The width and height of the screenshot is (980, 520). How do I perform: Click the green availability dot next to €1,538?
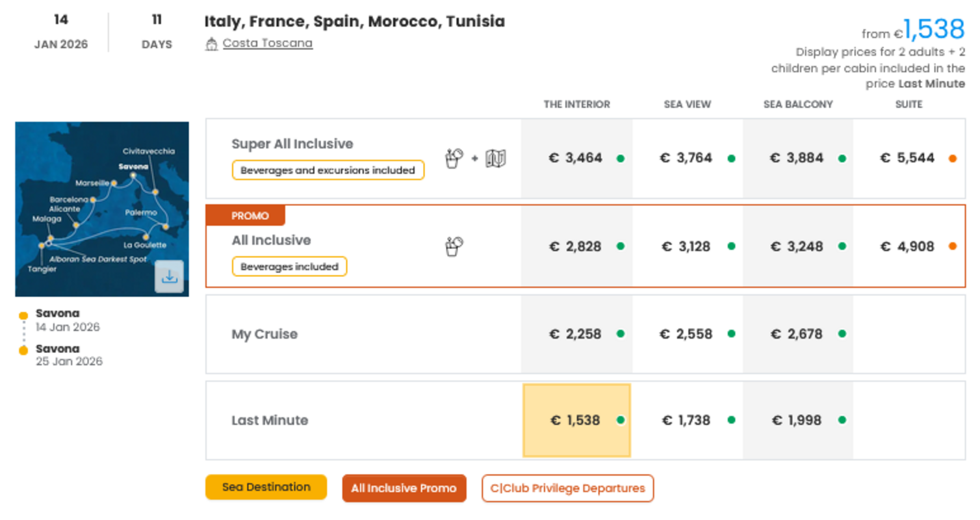tap(621, 420)
